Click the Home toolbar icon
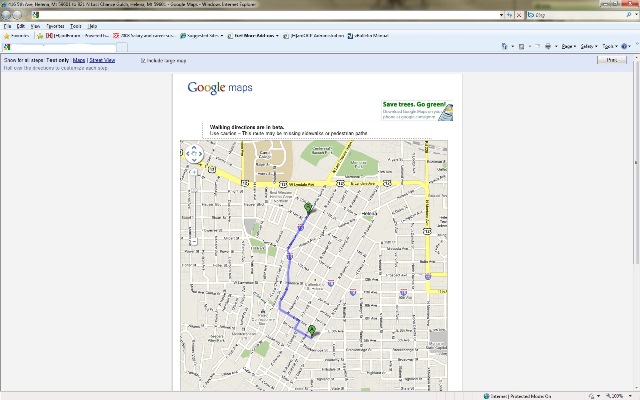The image size is (640, 400). 504,47
